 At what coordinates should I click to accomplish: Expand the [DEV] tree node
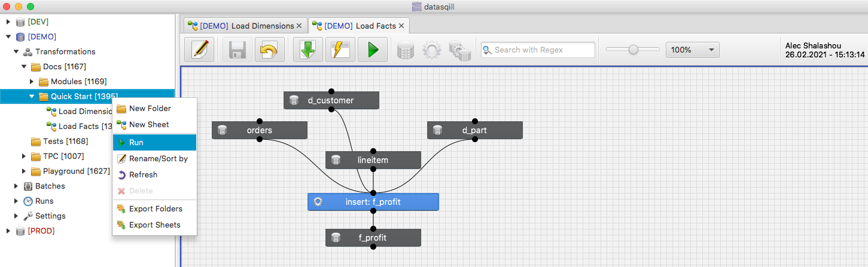click(x=8, y=22)
